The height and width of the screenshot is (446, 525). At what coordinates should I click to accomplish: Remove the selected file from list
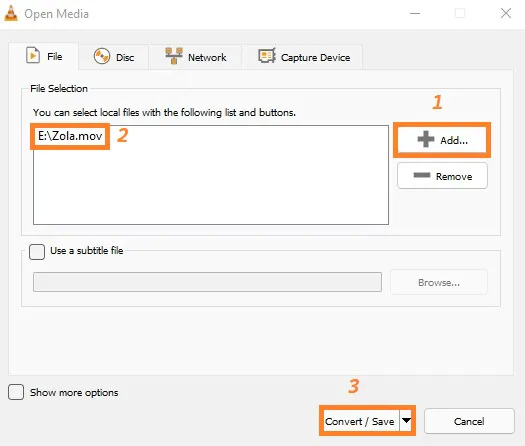(x=442, y=176)
